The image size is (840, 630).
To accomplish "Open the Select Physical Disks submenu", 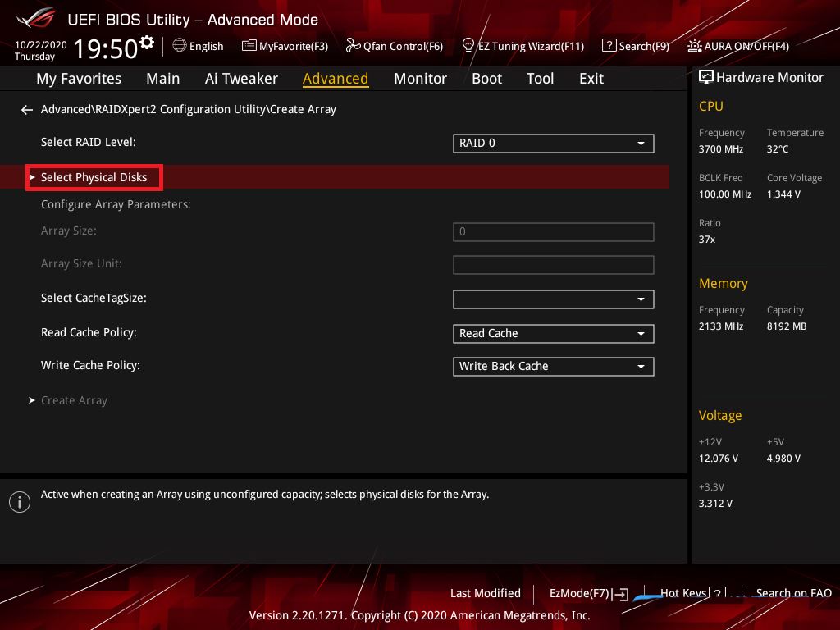I will [x=94, y=177].
